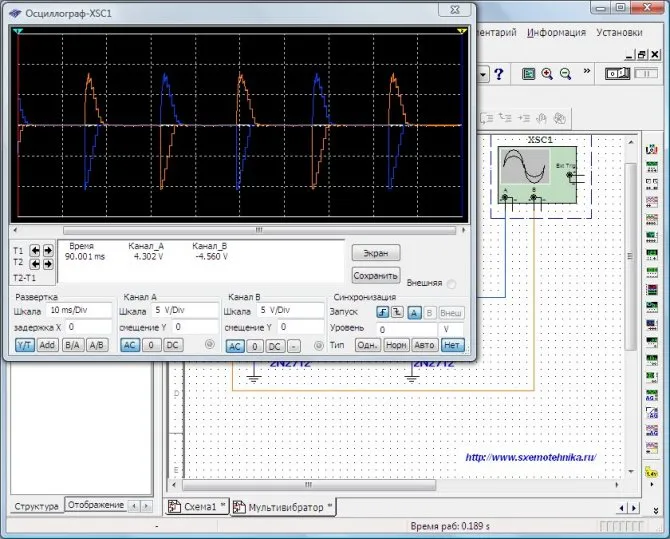Set Channel B coupling to 0
Screen dimensions: 670x539
click(255, 346)
